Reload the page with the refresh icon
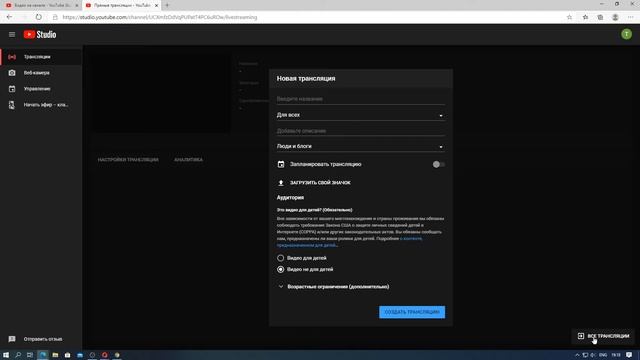640x360 pixels. click(x=38, y=17)
